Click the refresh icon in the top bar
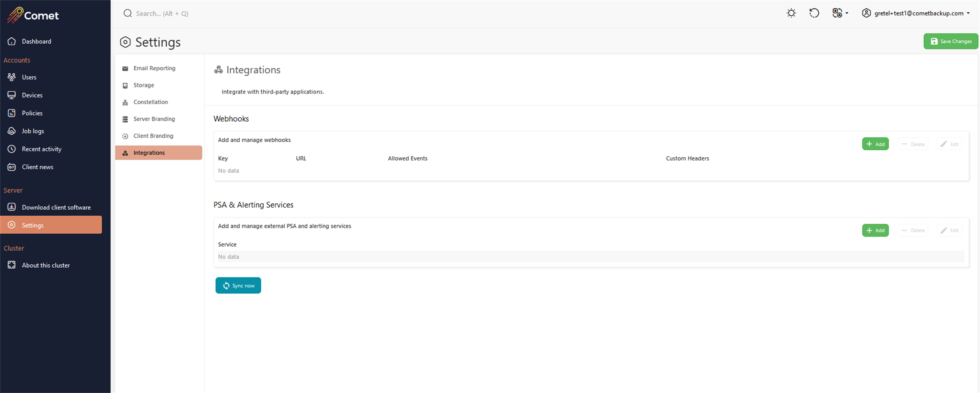The width and height of the screenshot is (980, 393). [x=814, y=13]
